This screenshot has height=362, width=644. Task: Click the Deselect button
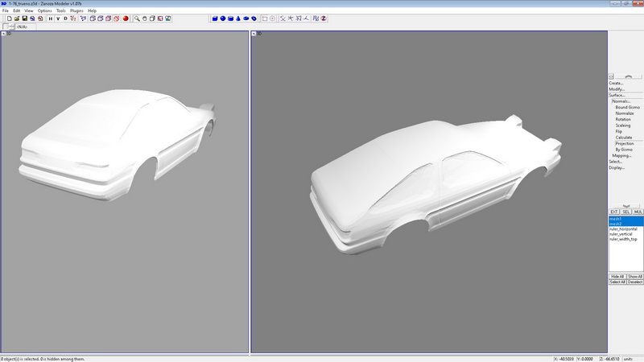coord(634,282)
